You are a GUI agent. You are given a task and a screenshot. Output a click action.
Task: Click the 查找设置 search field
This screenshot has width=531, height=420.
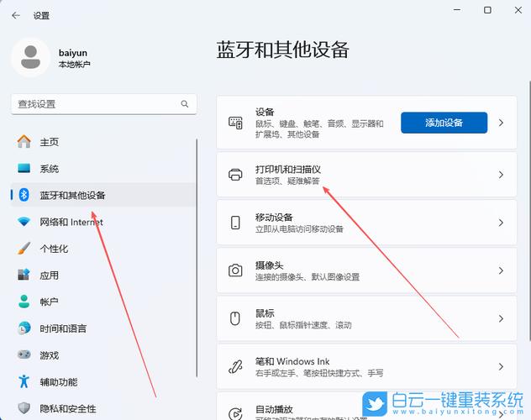(x=103, y=104)
